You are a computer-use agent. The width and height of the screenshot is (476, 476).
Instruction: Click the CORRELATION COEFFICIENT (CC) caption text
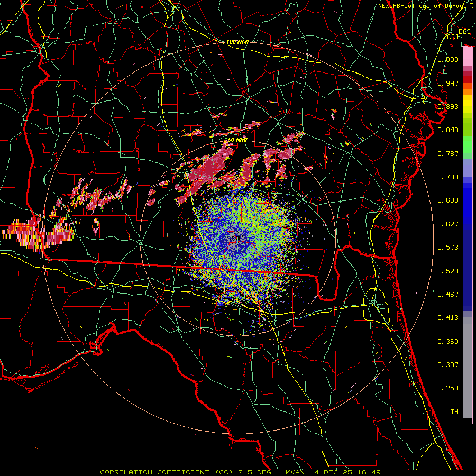167,472
